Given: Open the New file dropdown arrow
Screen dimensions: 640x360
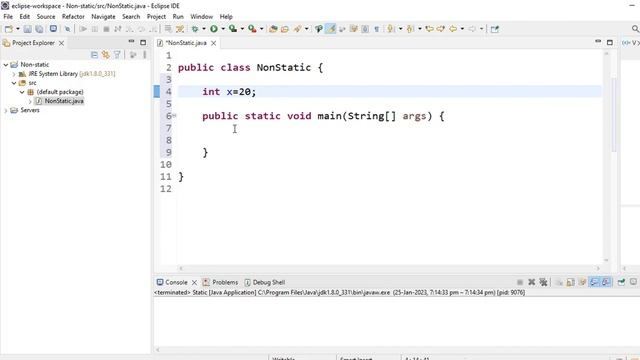Looking at the screenshot, I should (18, 29).
